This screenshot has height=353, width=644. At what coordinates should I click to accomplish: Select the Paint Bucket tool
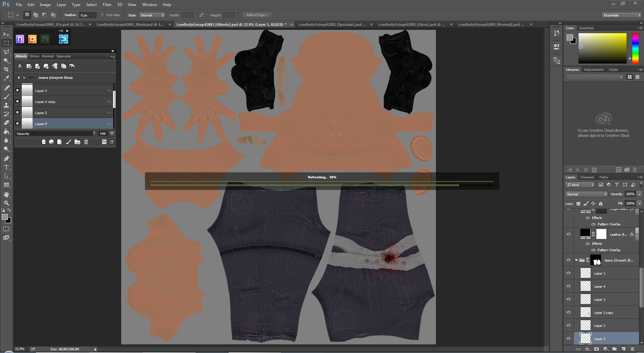click(x=6, y=131)
